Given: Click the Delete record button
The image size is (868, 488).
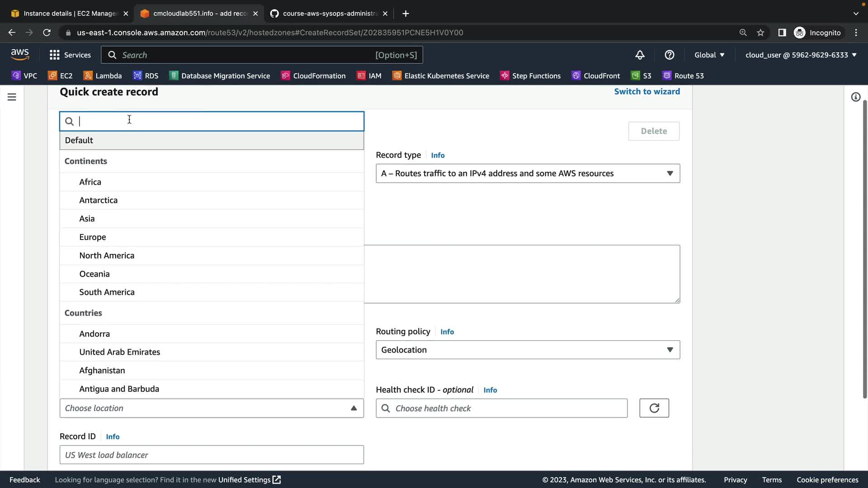Looking at the screenshot, I should click(653, 131).
